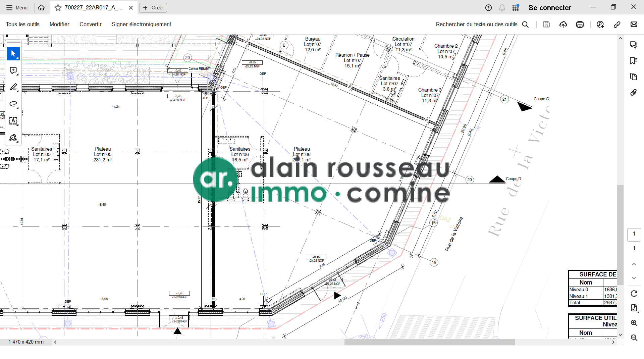Zoom in with the plus magnifier
Viewport: 644px width, 359px height.
pyautogui.click(x=634, y=323)
